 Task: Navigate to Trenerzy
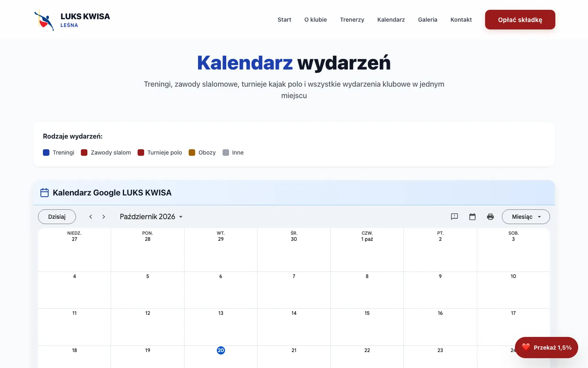click(x=352, y=20)
